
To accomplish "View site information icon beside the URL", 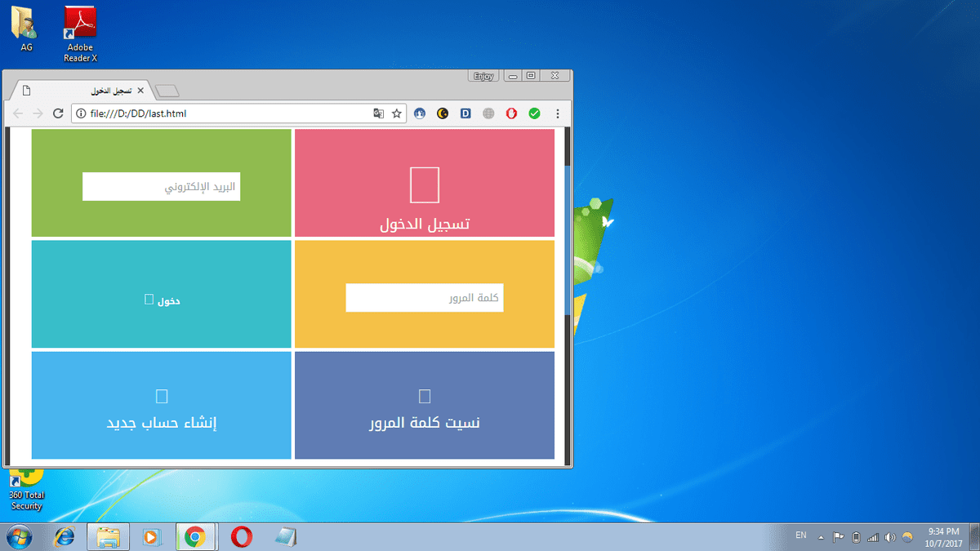I will click(81, 113).
